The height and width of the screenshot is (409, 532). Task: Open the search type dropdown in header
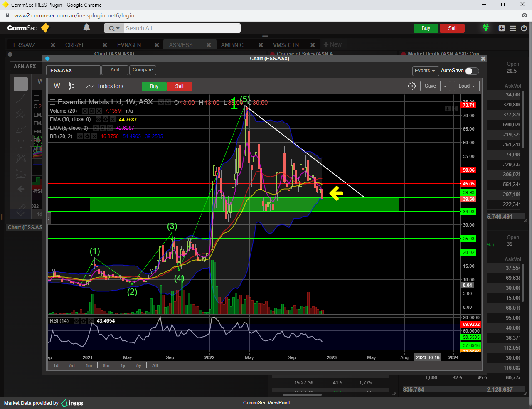pos(114,28)
